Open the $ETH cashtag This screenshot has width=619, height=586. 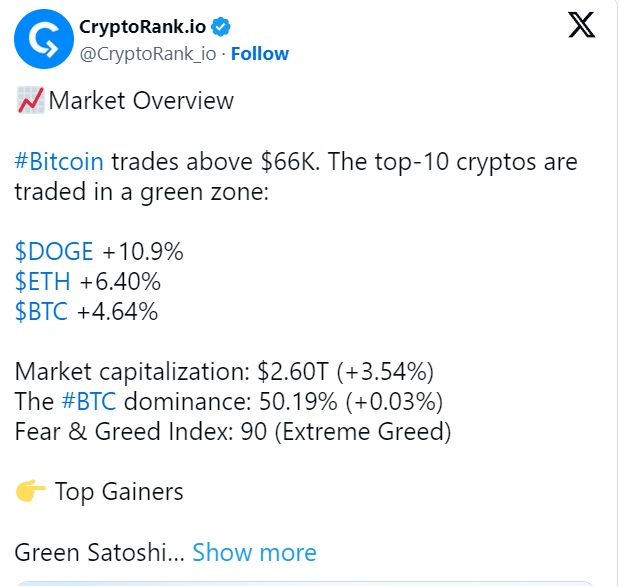click(x=43, y=281)
